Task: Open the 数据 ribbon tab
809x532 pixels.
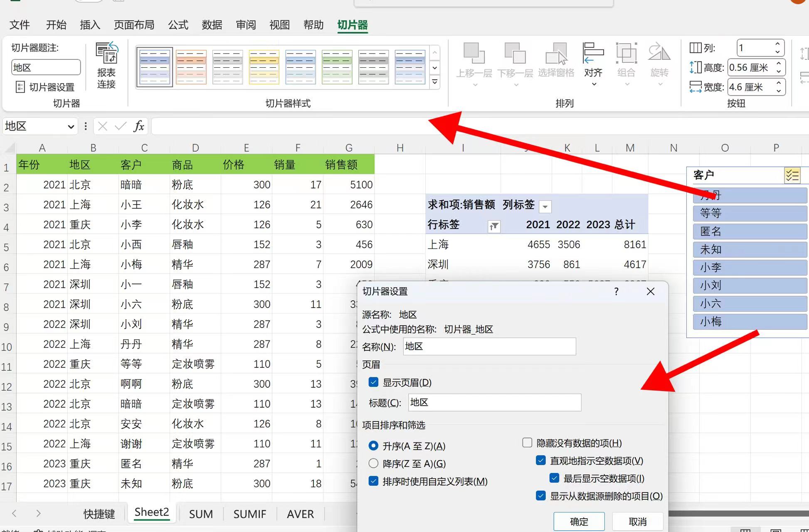Action: 212,25
